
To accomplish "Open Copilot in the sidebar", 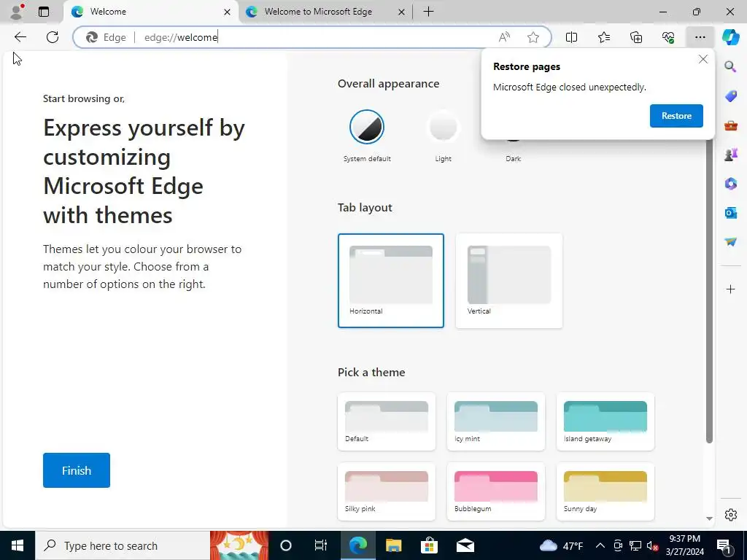I will (x=730, y=37).
